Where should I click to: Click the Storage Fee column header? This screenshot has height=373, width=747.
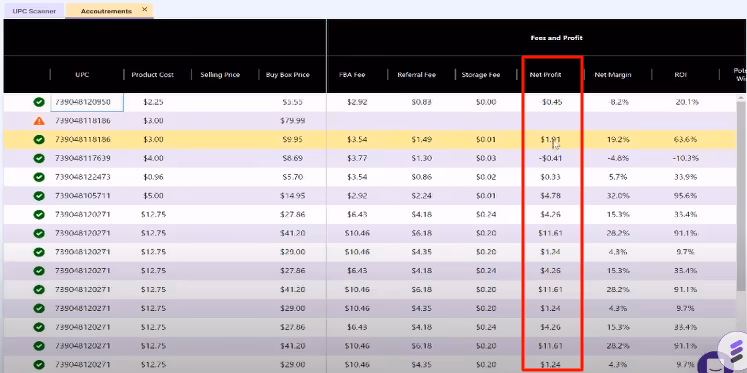point(481,75)
